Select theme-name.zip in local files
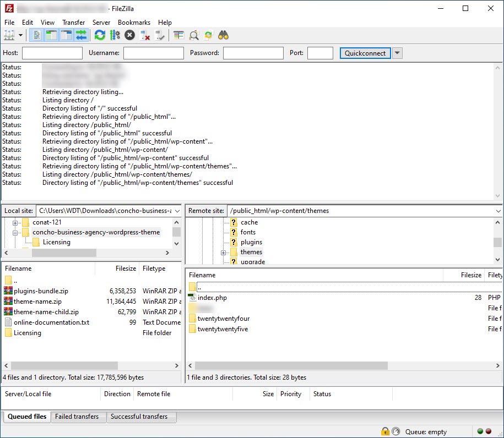 pos(37,302)
